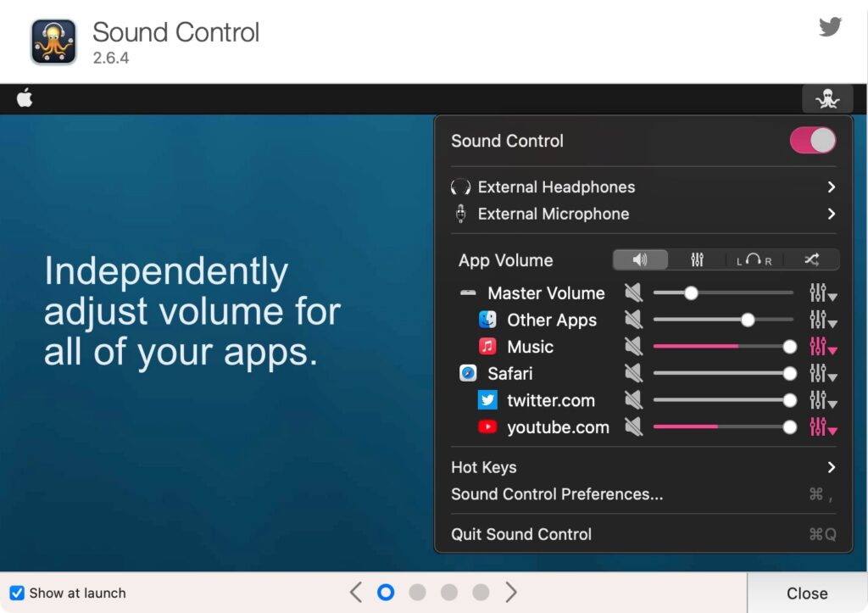Select the second carousel navigation dot

pyautogui.click(x=418, y=592)
